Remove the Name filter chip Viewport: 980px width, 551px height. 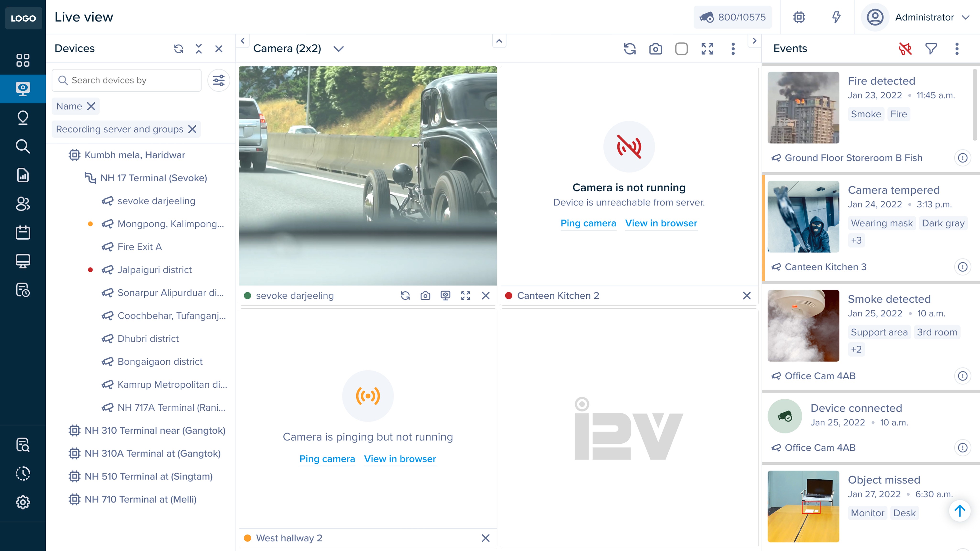[91, 106]
